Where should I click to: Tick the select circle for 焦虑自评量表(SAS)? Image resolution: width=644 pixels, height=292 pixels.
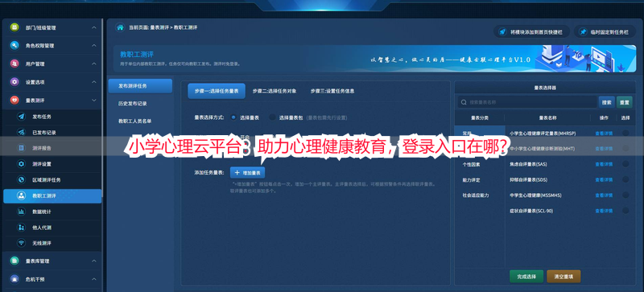coord(625,164)
